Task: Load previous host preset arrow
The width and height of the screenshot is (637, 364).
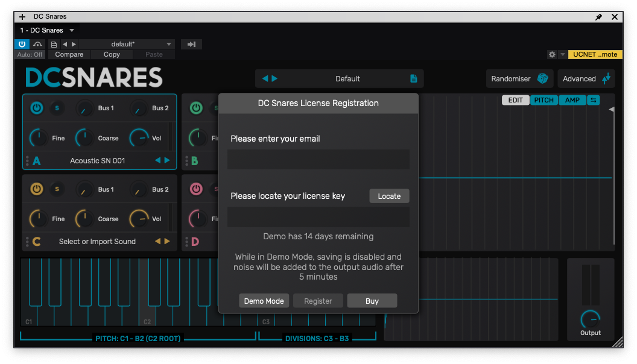Action: click(65, 44)
